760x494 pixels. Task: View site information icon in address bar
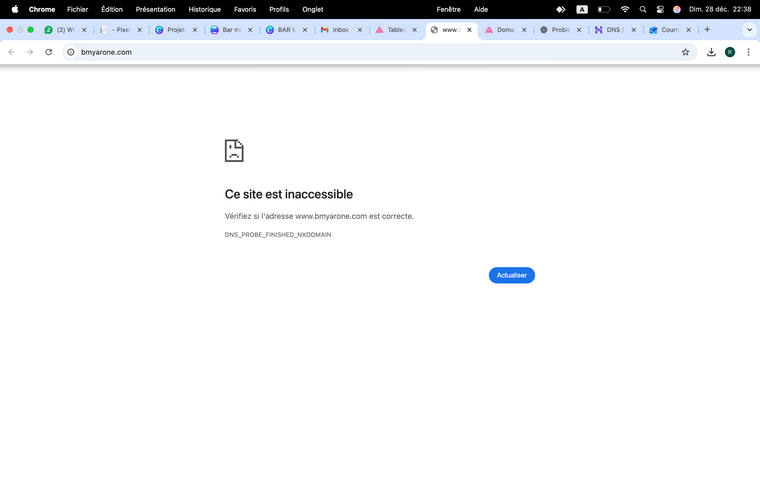pyautogui.click(x=71, y=52)
